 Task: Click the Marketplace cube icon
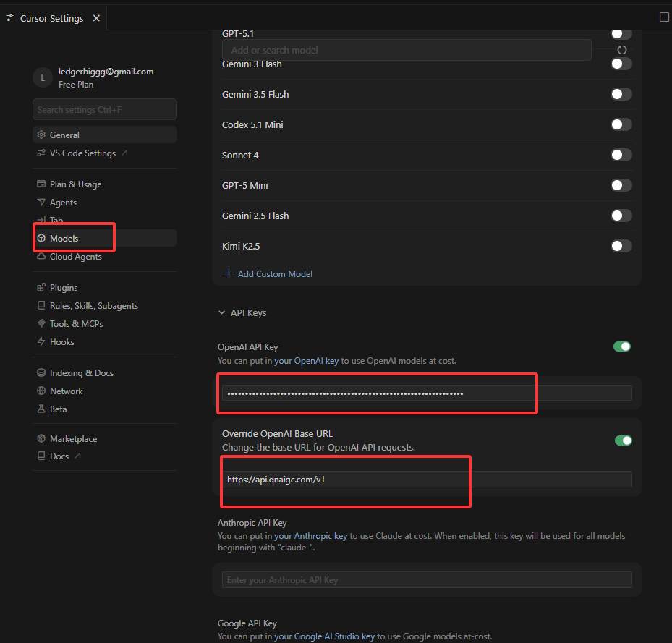[x=41, y=438]
